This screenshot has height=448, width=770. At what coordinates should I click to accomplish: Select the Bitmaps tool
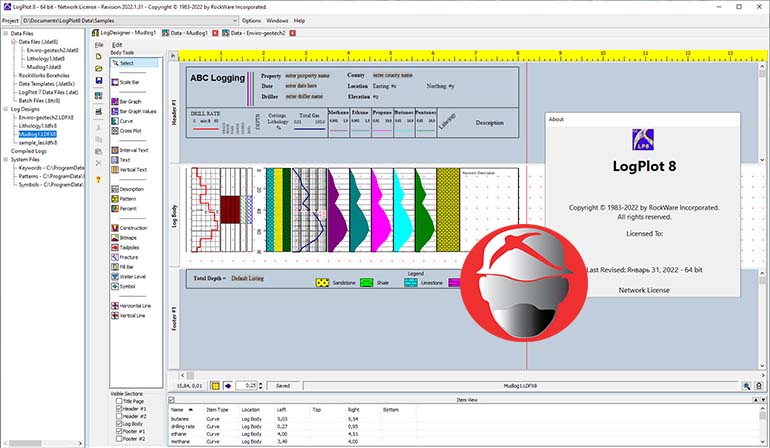(x=124, y=238)
